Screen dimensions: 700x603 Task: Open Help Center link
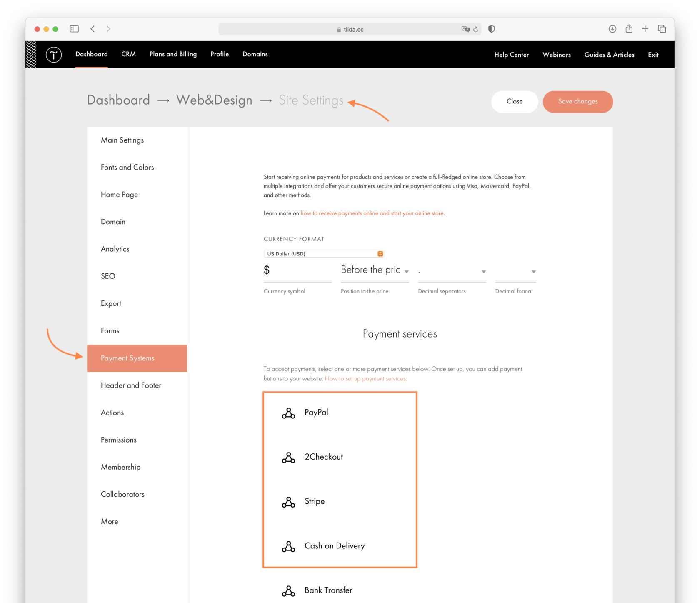point(512,55)
